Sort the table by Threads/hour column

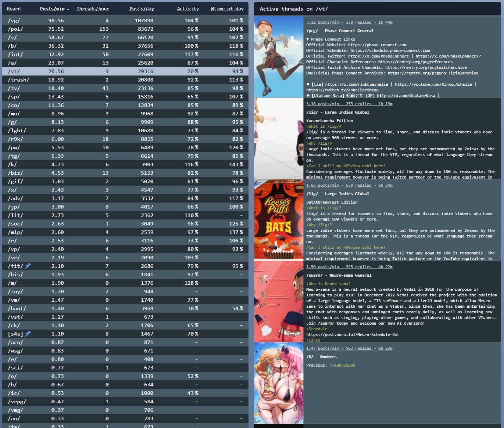point(93,9)
